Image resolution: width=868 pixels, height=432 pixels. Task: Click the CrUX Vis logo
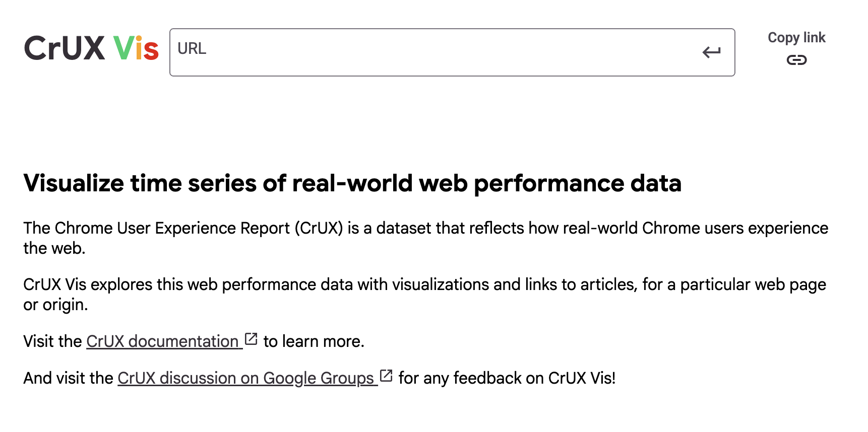[91, 48]
